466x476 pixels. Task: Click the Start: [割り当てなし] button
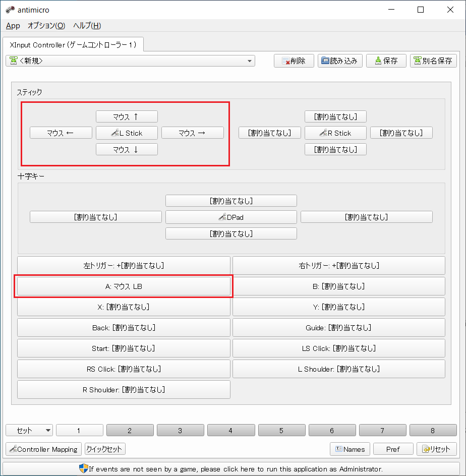tap(124, 348)
